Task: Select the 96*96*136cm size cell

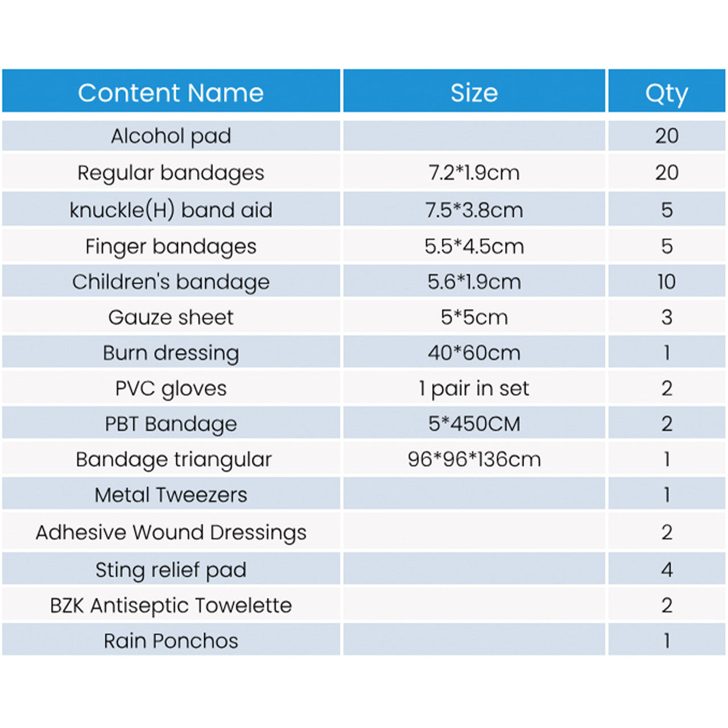Action: (474, 459)
